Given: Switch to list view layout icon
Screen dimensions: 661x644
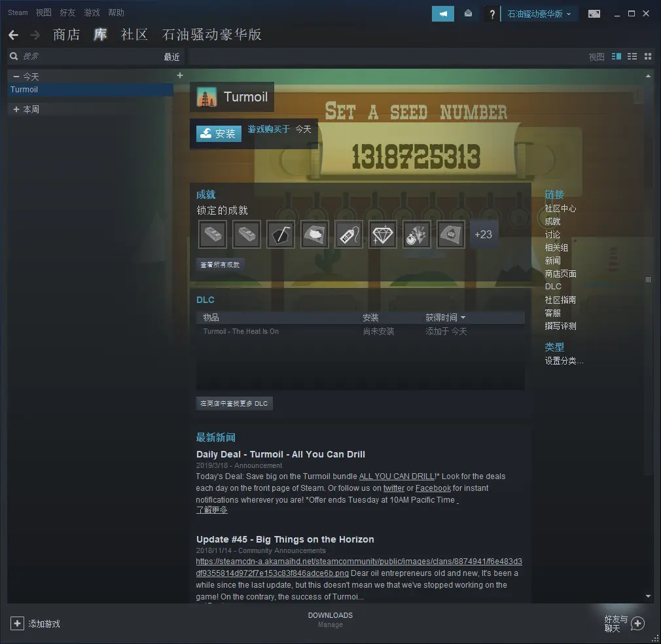Looking at the screenshot, I should 632,56.
